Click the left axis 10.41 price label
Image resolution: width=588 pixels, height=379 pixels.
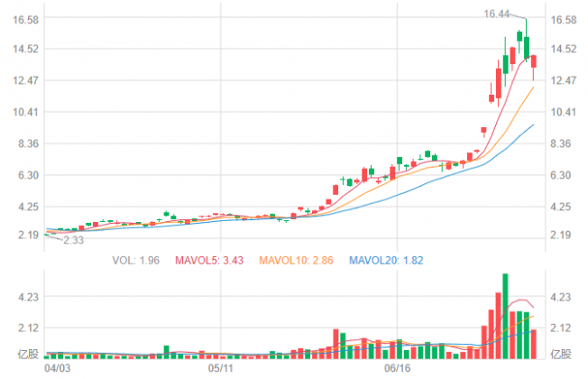tap(26, 112)
